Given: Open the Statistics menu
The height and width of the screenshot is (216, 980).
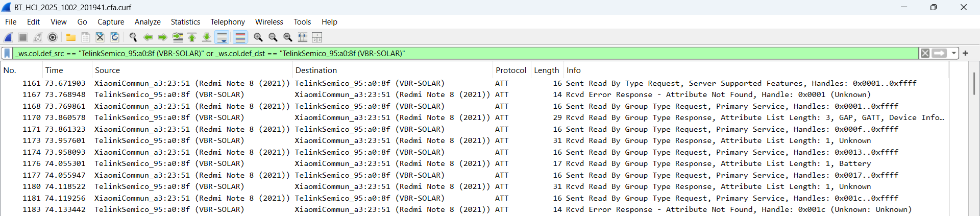Looking at the screenshot, I should click(185, 22).
